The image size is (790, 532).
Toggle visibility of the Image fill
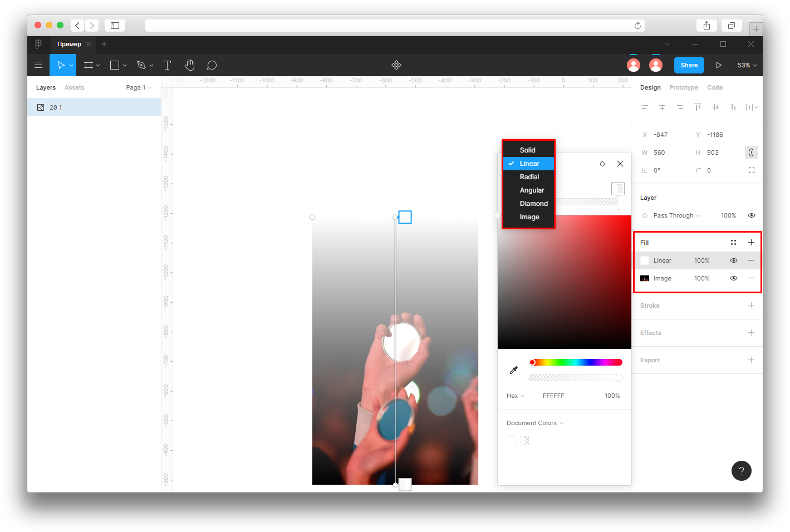pyautogui.click(x=734, y=278)
